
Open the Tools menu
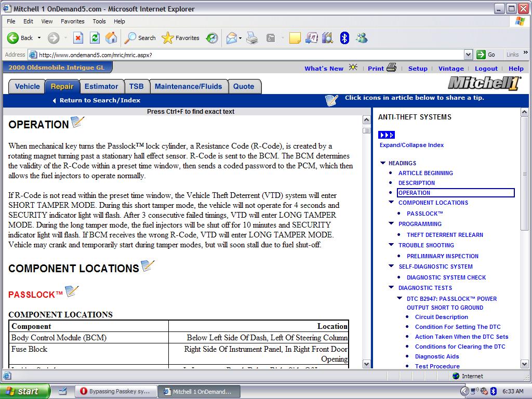tap(99, 21)
